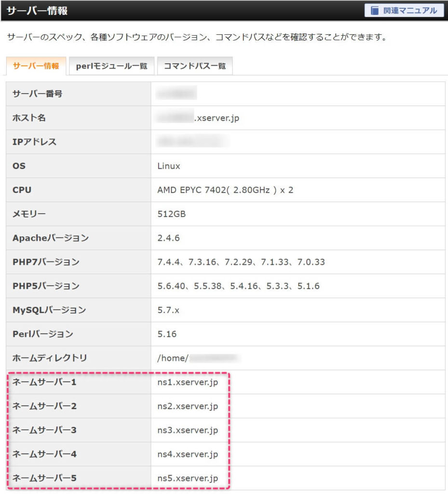Click the AMD EPYC 7402 value
This screenshot has width=448, height=494.
(225, 190)
